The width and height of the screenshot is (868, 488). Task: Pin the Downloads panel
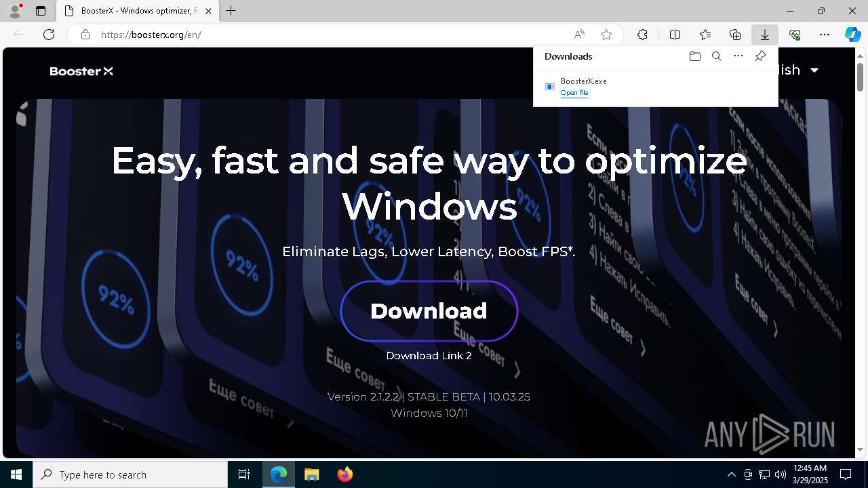(760, 56)
